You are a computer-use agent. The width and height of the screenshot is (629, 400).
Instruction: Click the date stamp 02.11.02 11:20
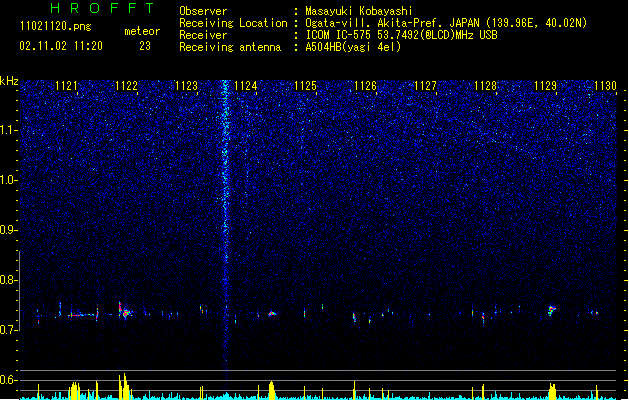tap(61, 46)
